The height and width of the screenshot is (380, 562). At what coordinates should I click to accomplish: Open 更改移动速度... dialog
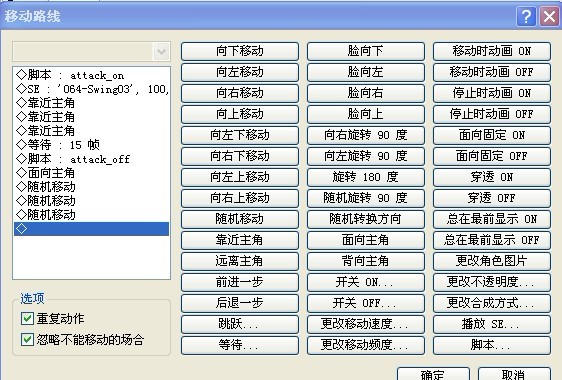click(366, 324)
